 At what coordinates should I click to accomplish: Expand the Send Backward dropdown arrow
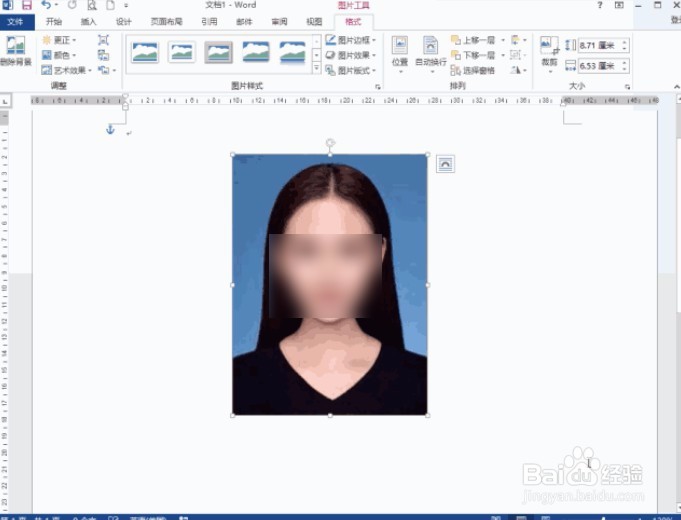[x=502, y=55]
